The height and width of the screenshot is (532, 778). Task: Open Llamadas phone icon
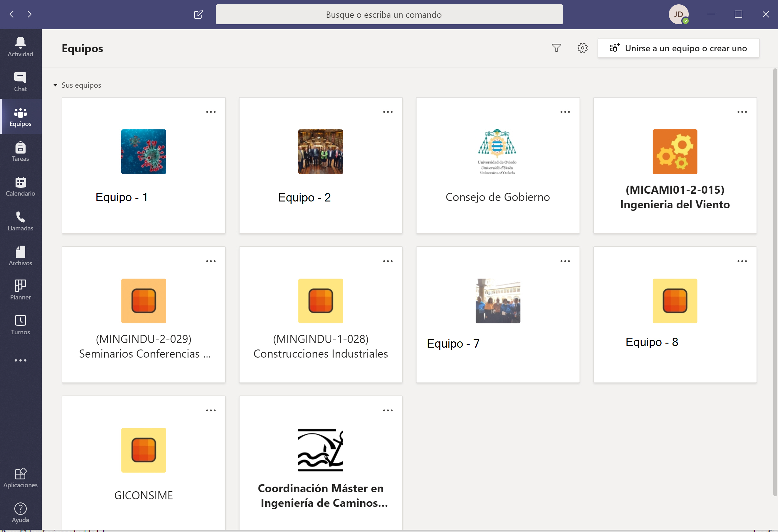click(21, 220)
